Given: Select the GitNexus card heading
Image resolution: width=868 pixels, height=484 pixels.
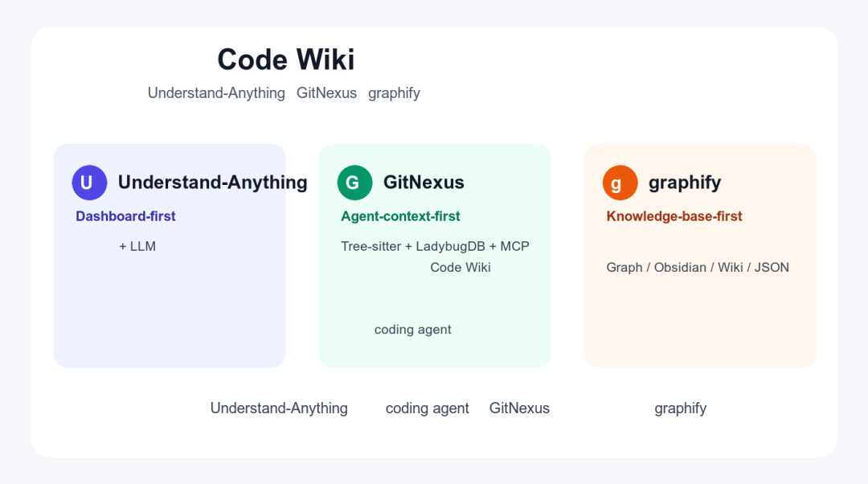Looking at the screenshot, I should coord(424,183).
